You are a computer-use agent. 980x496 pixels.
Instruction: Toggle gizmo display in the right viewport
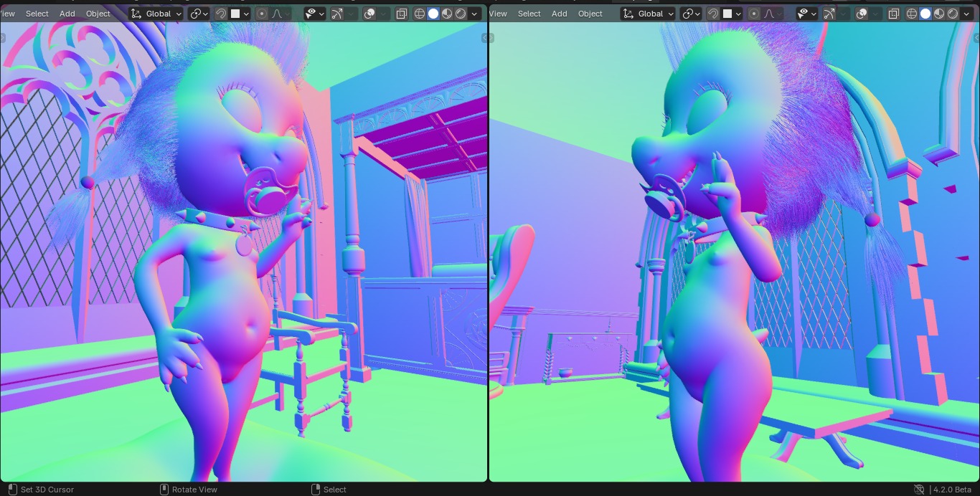coord(829,14)
